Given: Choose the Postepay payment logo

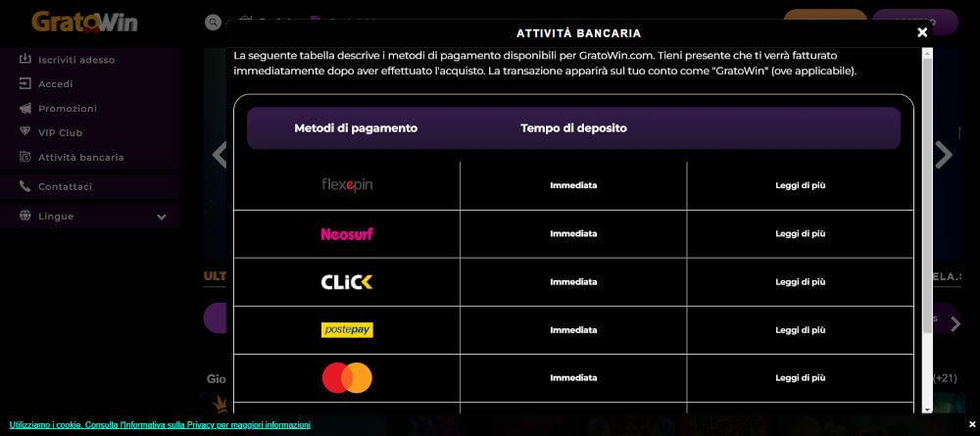Looking at the screenshot, I should click(347, 330).
